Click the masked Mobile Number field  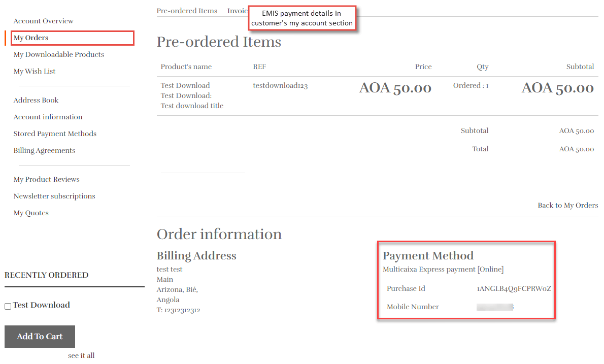495,307
